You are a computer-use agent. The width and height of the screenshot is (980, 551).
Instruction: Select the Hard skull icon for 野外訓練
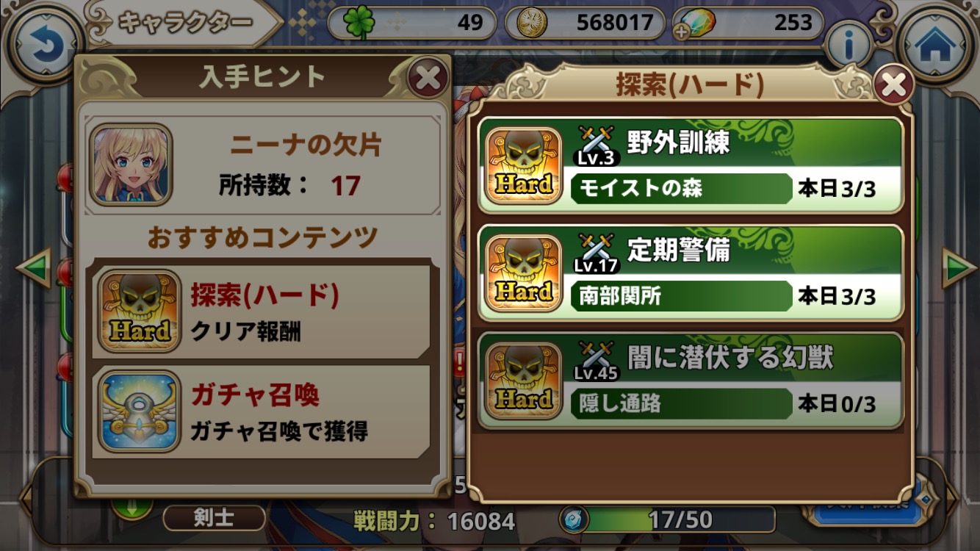pyautogui.click(x=524, y=167)
